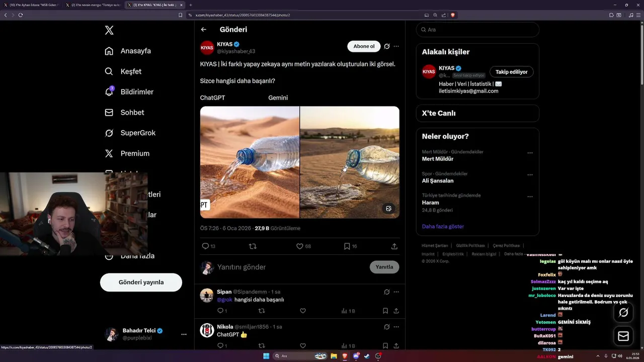The height and width of the screenshot is (362, 644).
Task: Open more options for Mert Müldür trend
Action: pos(530,153)
